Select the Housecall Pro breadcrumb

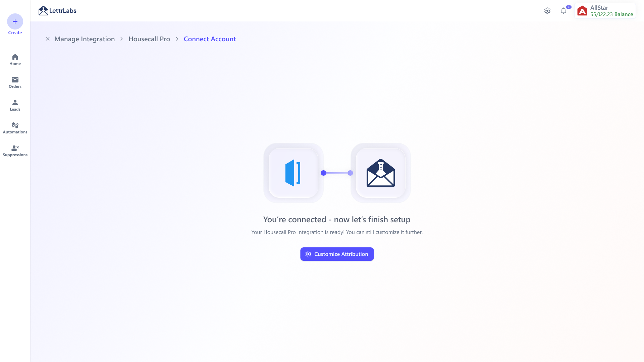[x=149, y=39]
